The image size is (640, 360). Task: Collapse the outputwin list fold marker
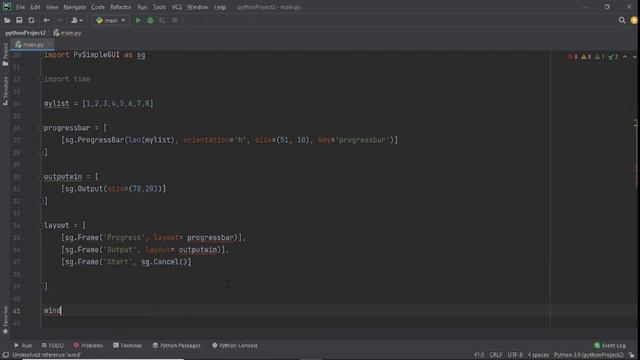[41, 177]
